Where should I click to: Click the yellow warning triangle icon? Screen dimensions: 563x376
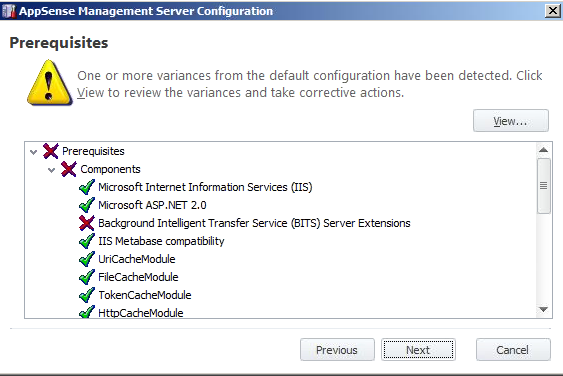point(49,83)
